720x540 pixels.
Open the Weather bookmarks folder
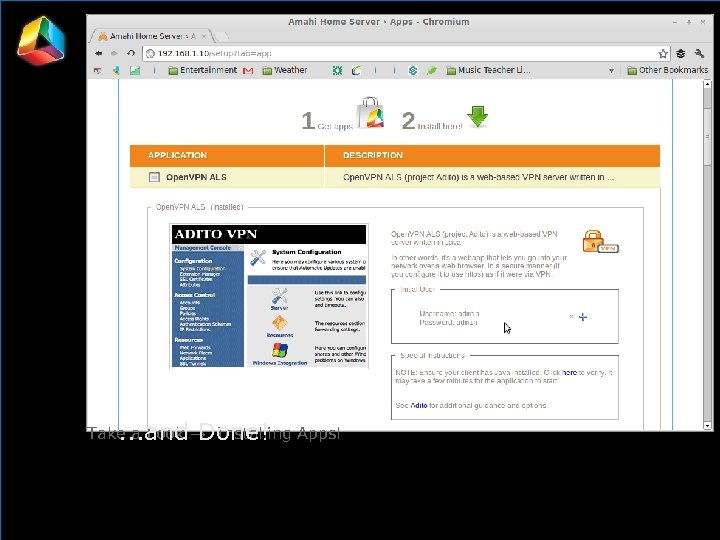(x=285, y=70)
